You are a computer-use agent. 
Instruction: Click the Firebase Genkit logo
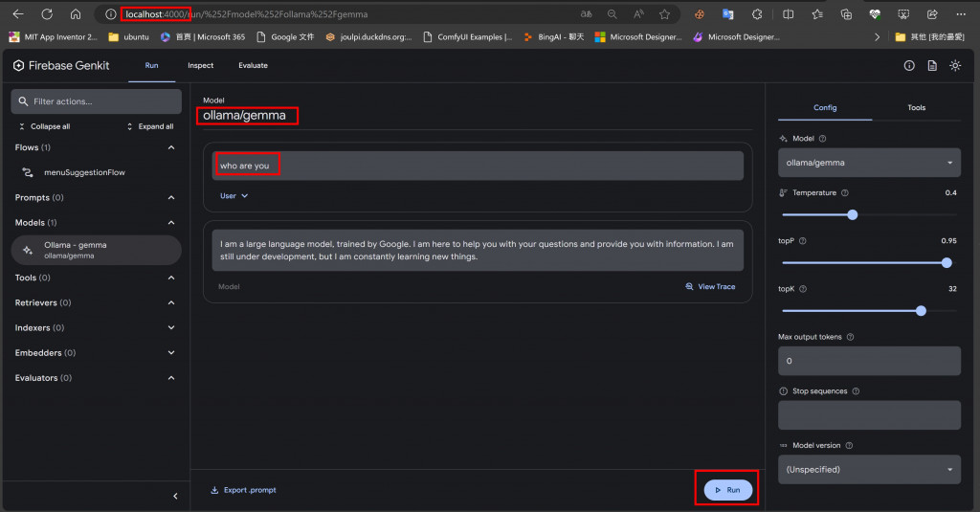coord(61,66)
